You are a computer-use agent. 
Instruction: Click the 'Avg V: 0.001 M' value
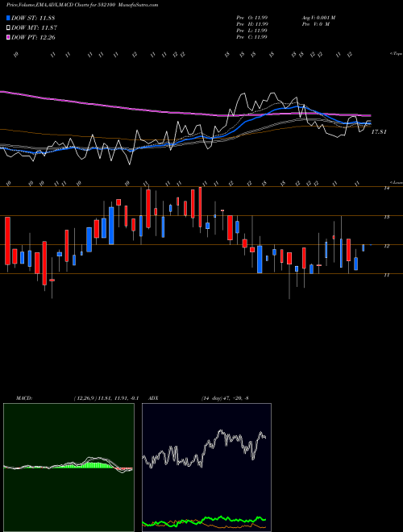point(318,18)
